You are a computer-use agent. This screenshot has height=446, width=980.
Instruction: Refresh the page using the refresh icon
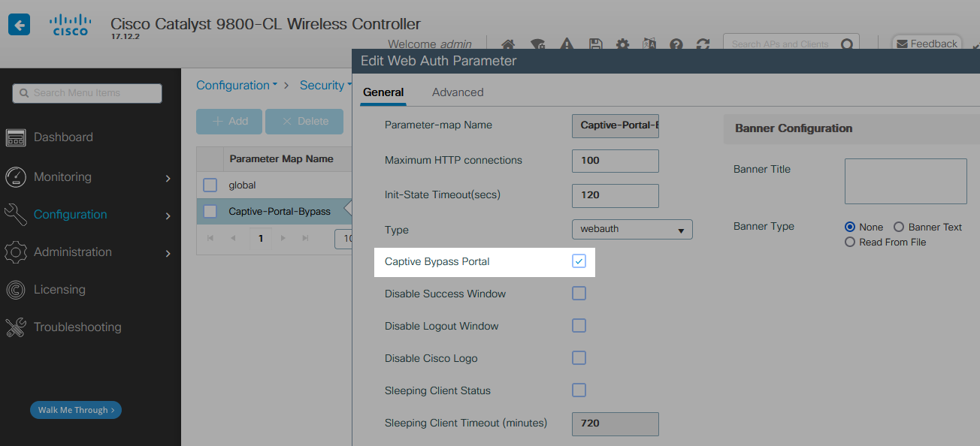click(703, 45)
